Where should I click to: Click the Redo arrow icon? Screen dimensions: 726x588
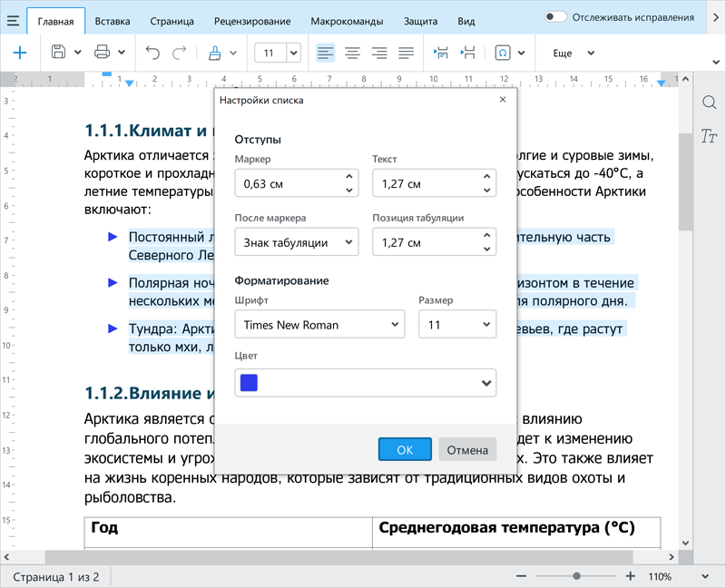pos(180,53)
